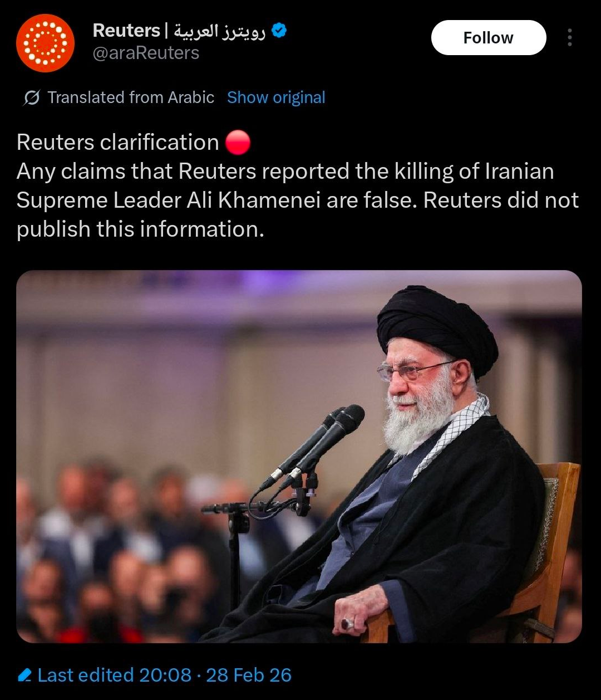Click the edit pencil icon near Last edited
Image resolution: width=601 pixels, height=700 pixels.
[x=25, y=675]
